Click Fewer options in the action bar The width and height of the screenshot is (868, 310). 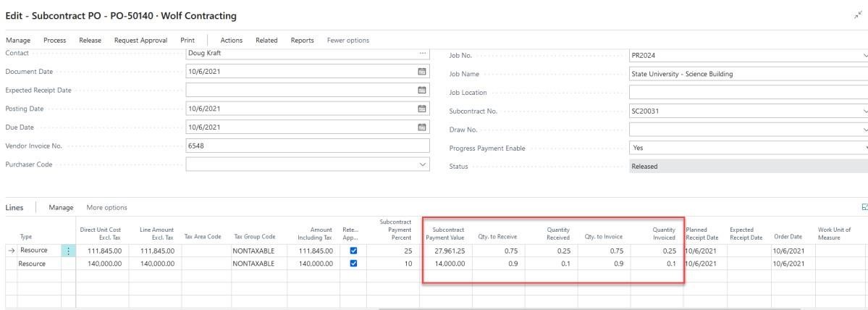(x=348, y=40)
